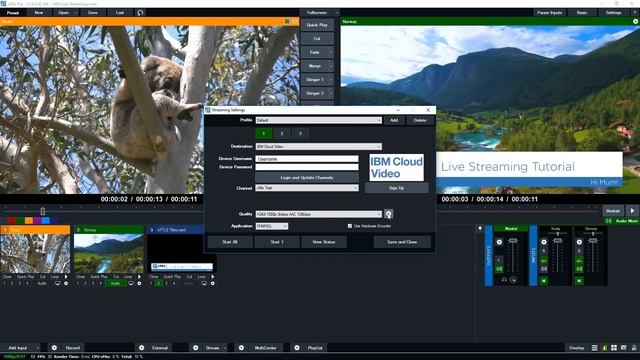This screenshot has width=640, height=360.
Task: Open Stream settings gear icon
Action: click(x=196, y=348)
